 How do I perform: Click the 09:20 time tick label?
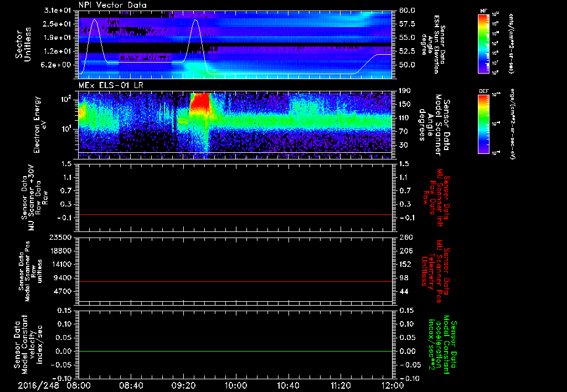(x=183, y=385)
